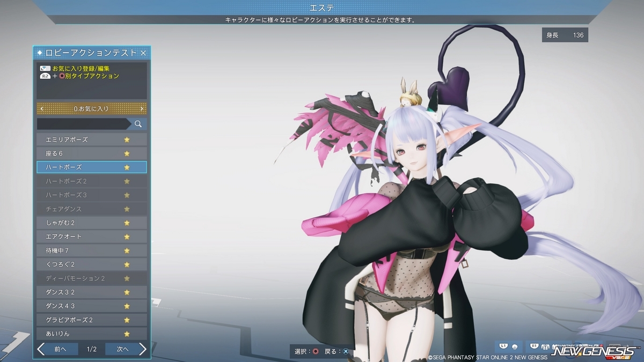Select the 待機中7 action
This screenshot has width=644, height=362.
click(92, 250)
